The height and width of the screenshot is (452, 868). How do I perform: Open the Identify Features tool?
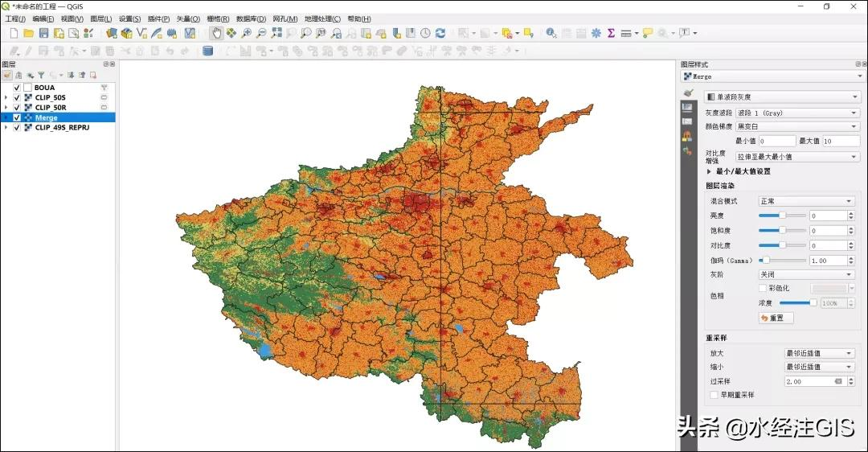tap(551, 33)
